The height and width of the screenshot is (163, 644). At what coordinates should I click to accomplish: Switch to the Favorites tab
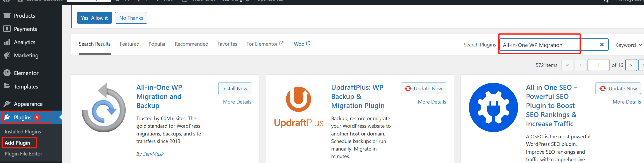pos(227,44)
